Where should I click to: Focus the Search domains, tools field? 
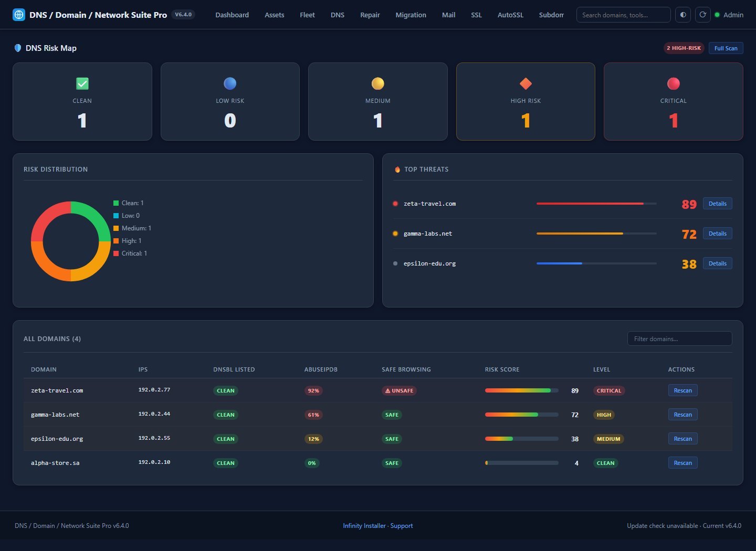pos(623,15)
